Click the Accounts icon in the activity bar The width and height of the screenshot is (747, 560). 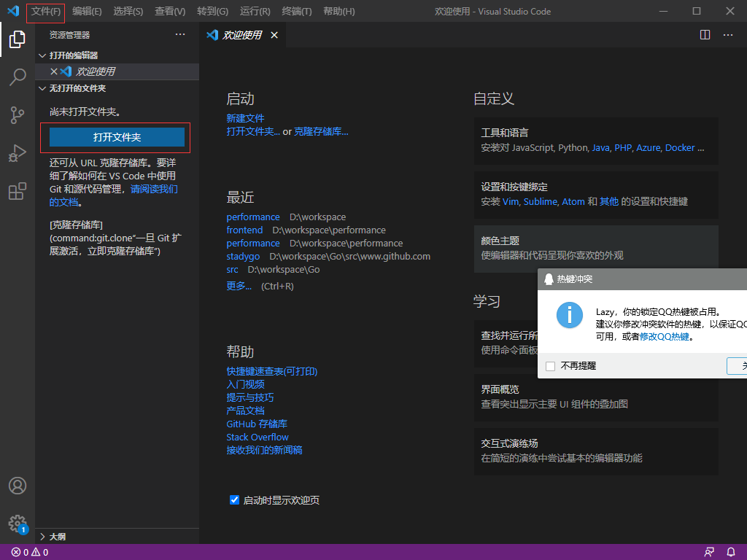(18, 486)
